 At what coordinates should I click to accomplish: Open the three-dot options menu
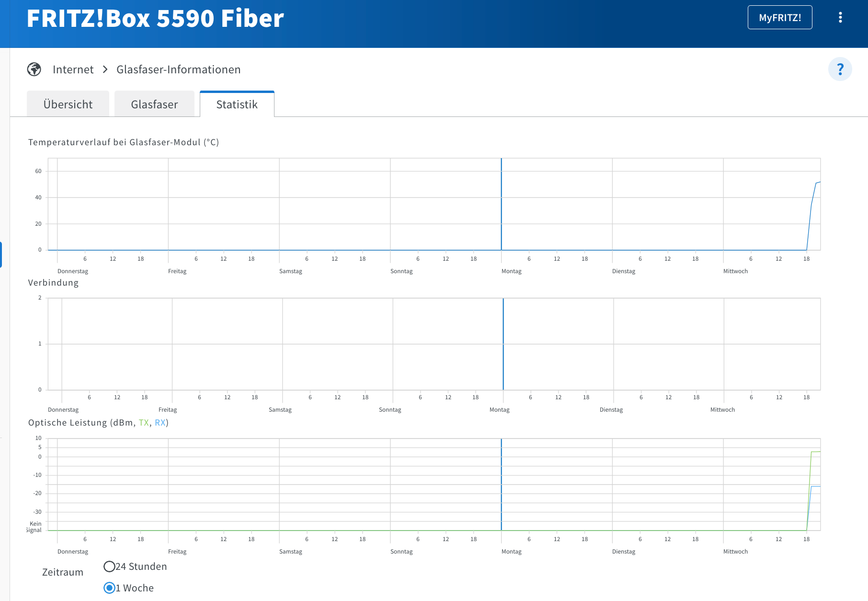click(840, 18)
